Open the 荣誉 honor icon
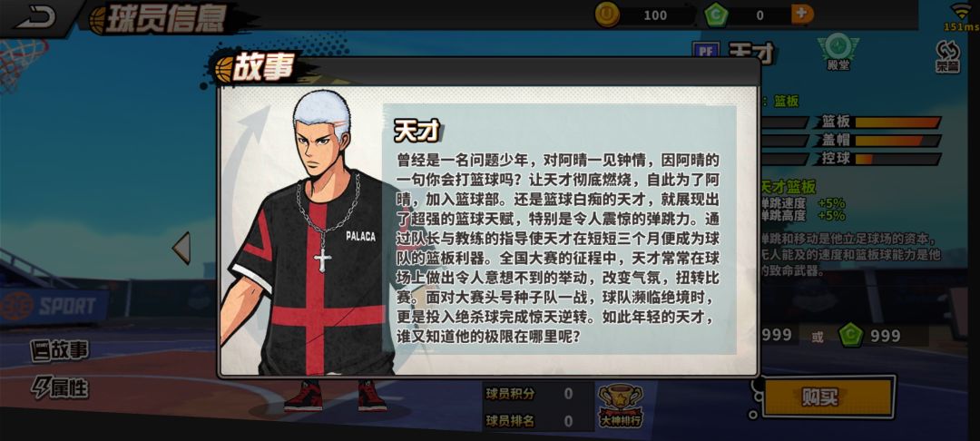Screen dimensions: 980x441 coord(947,56)
